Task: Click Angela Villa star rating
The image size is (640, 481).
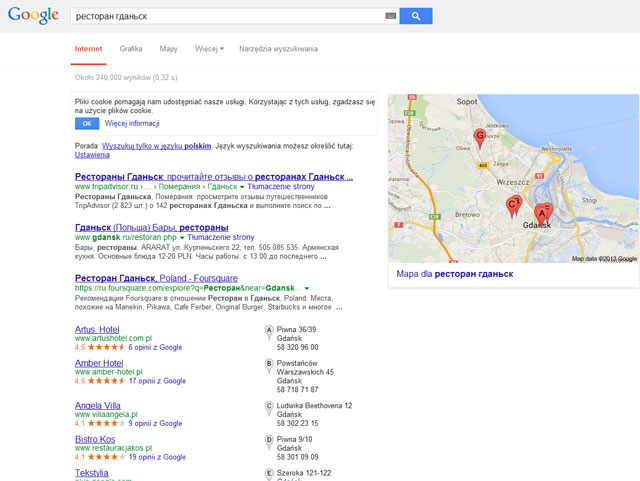Action: pos(106,423)
